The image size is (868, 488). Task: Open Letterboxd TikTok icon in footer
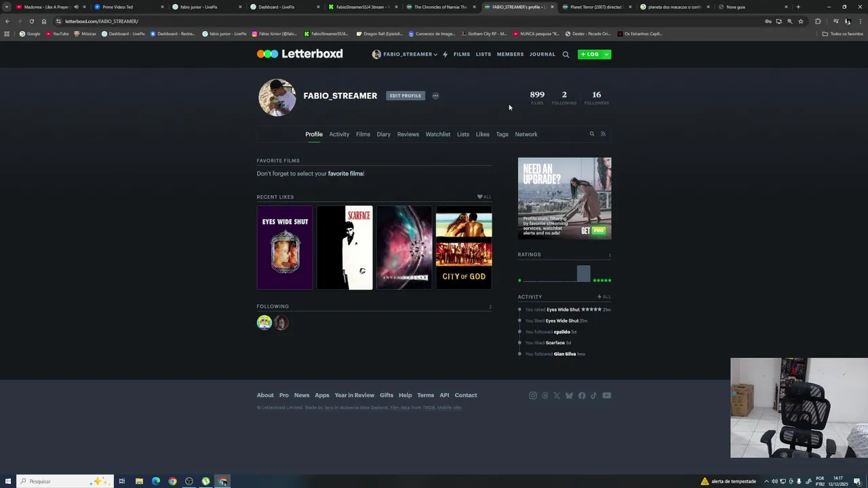click(593, 396)
